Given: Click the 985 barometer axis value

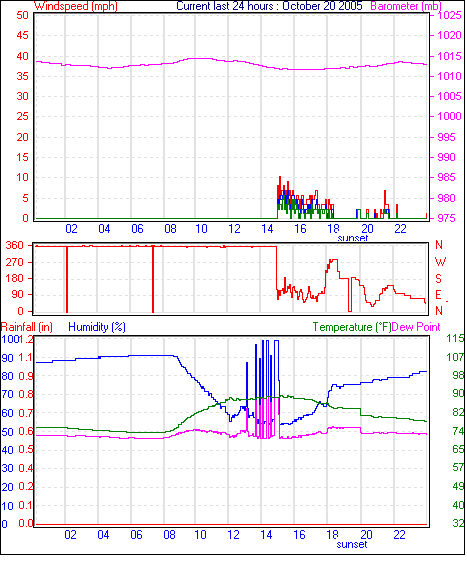Looking at the screenshot, I should coord(447,177).
